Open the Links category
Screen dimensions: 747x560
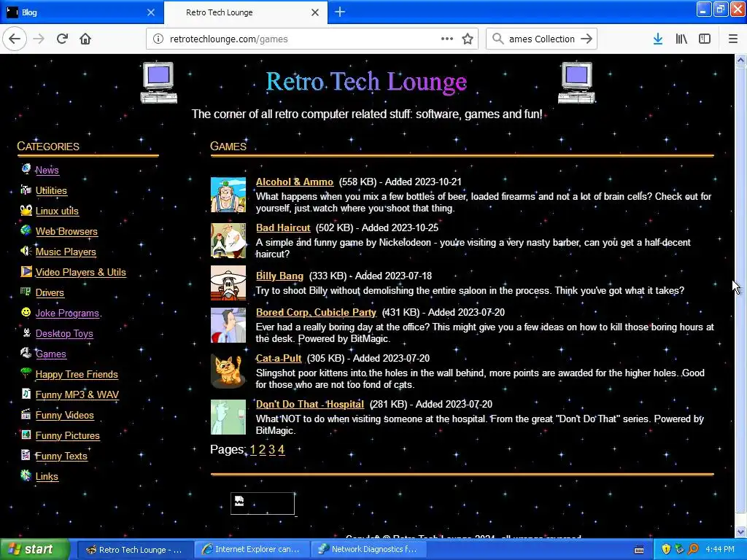47,477
